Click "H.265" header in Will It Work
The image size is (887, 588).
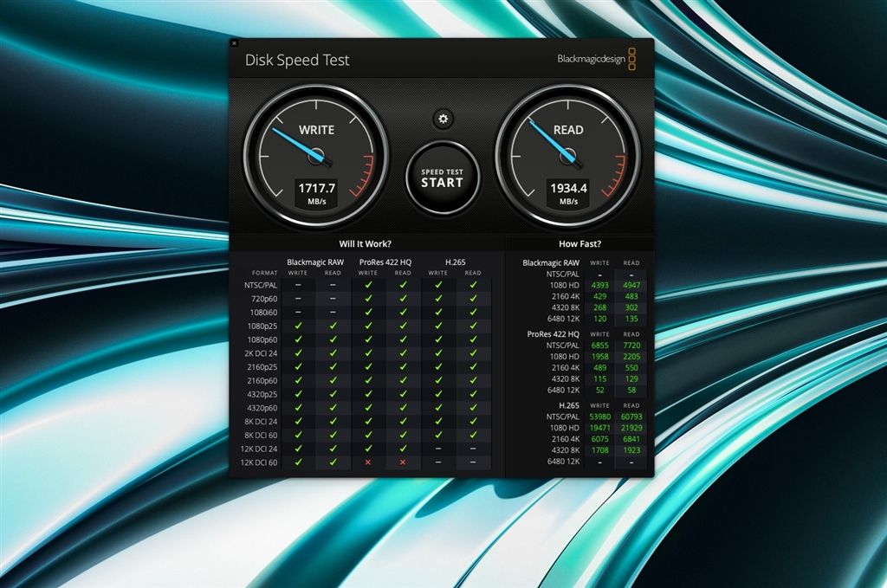[456, 262]
